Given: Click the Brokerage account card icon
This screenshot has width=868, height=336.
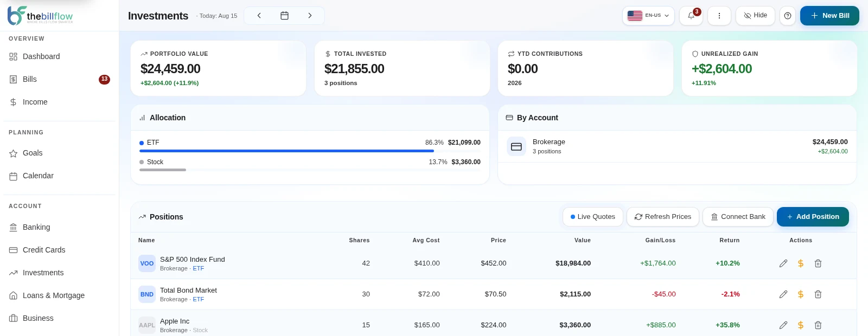Looking at the screenshot, I should [516, 146].
